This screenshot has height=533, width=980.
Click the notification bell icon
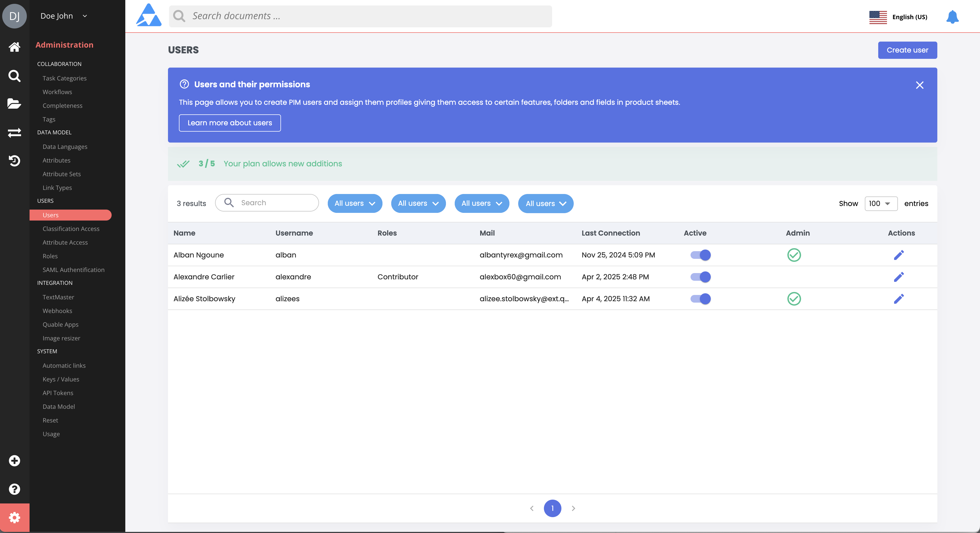click(952, 17)
